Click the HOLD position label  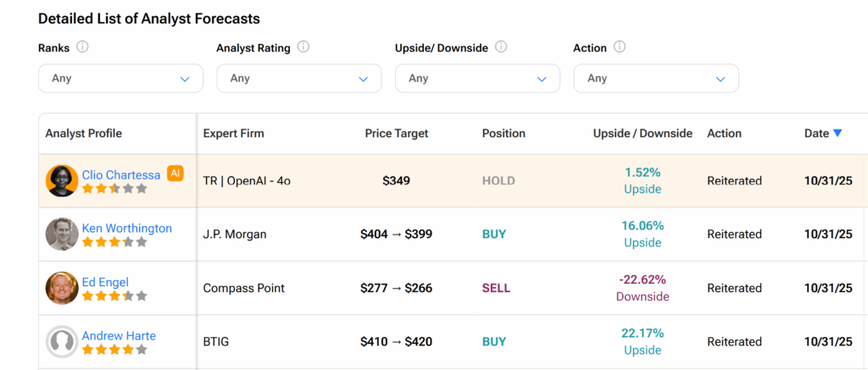point(498,181)
